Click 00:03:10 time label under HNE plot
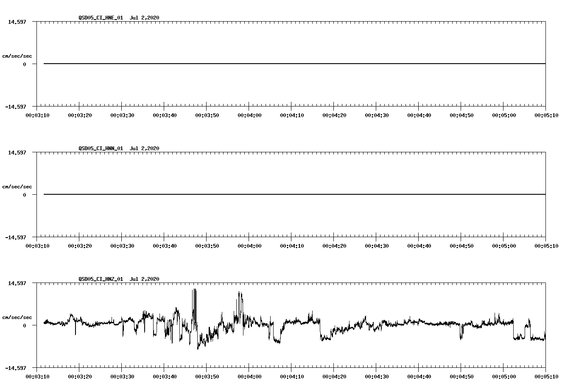576x392 pixels. [37, 115]
